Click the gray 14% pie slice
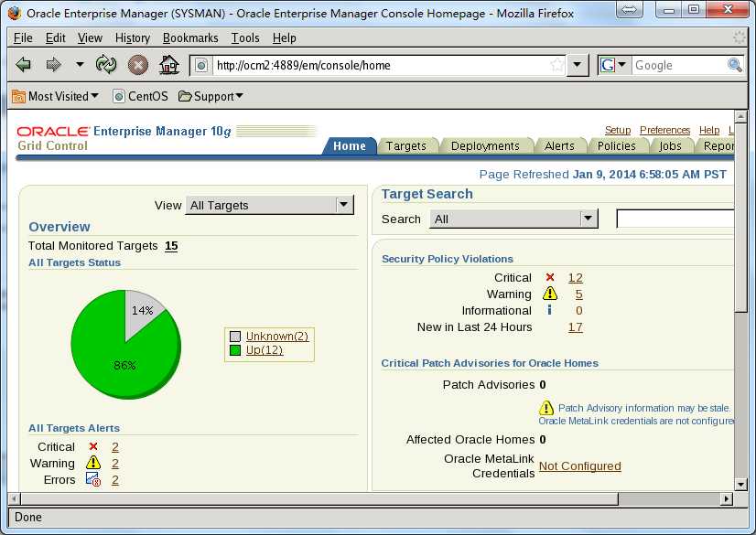This screenshot has width=756, height=535. (141, 310)
